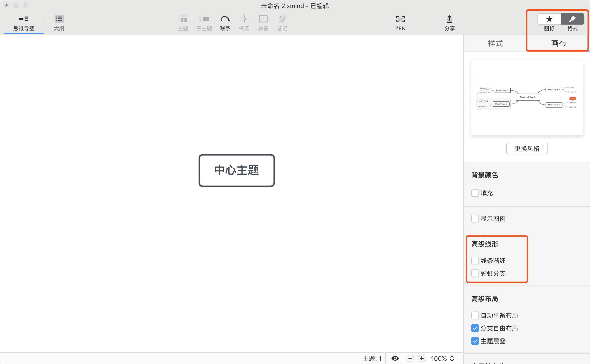Switch to the 思维导图 view
Viewport: 590px width, 364px height.
(23, 23)
